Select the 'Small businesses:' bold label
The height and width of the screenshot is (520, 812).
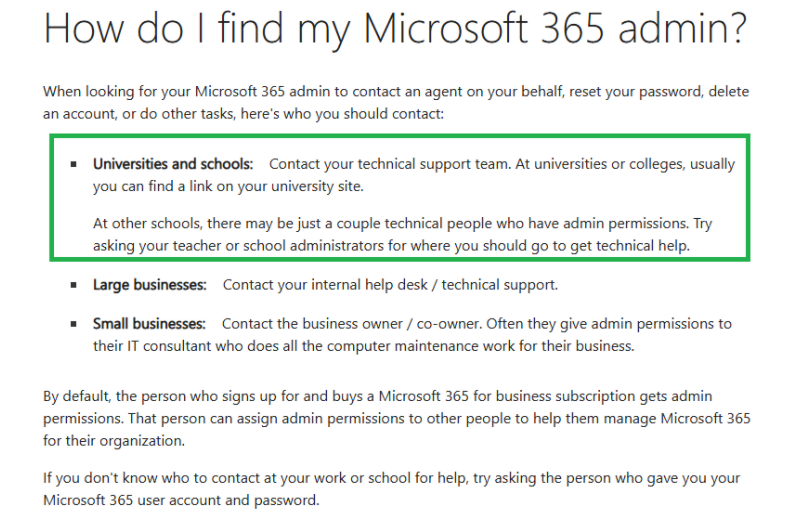tap(149, 324)
